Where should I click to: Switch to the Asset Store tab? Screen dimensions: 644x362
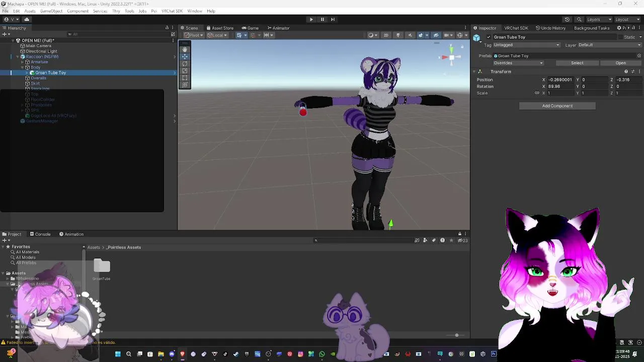[x=219, y=28]
